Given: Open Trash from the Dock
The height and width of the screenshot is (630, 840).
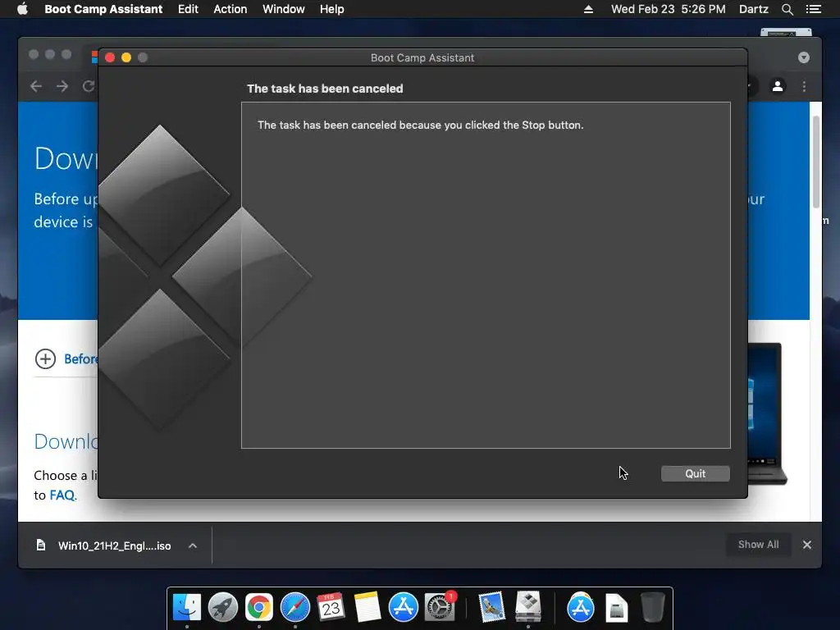Looking at the screenshot, I should click(652, 608).
